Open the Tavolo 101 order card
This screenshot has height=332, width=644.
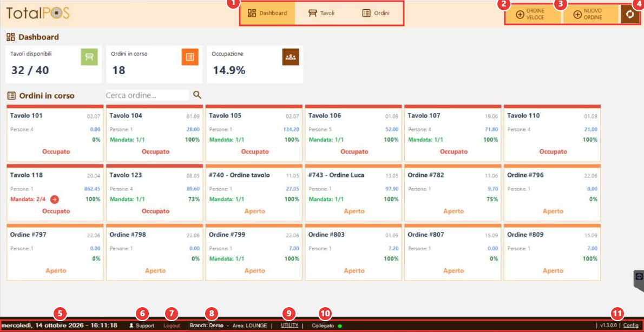55,134
